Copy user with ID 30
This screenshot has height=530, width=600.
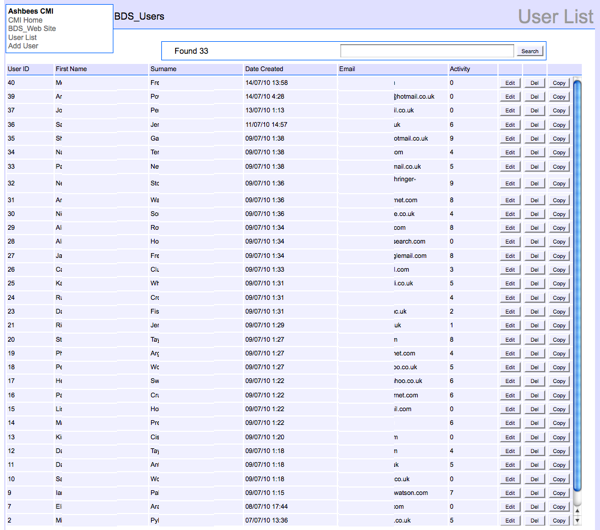[x=559, y=214]
